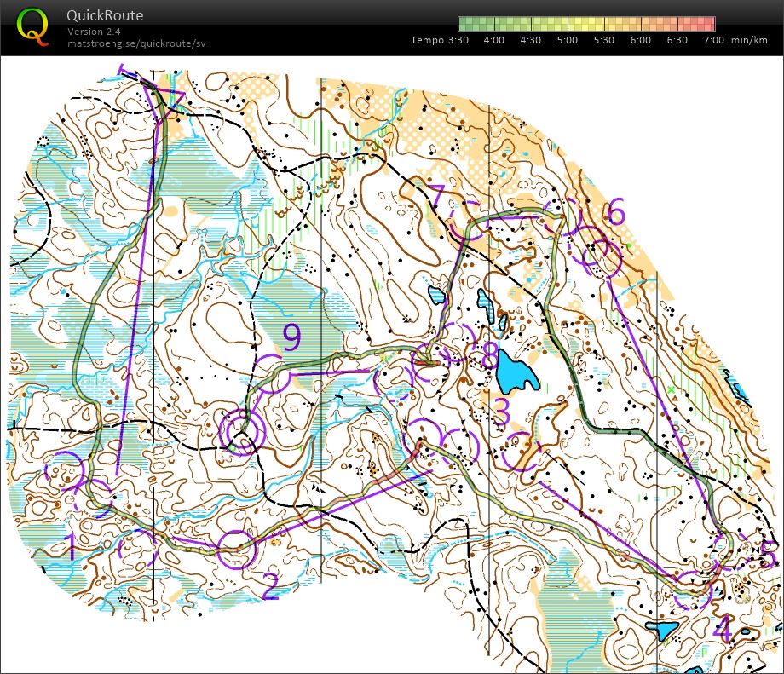Click control number 7 on the map
784x674 pixels.
[436, 197]
